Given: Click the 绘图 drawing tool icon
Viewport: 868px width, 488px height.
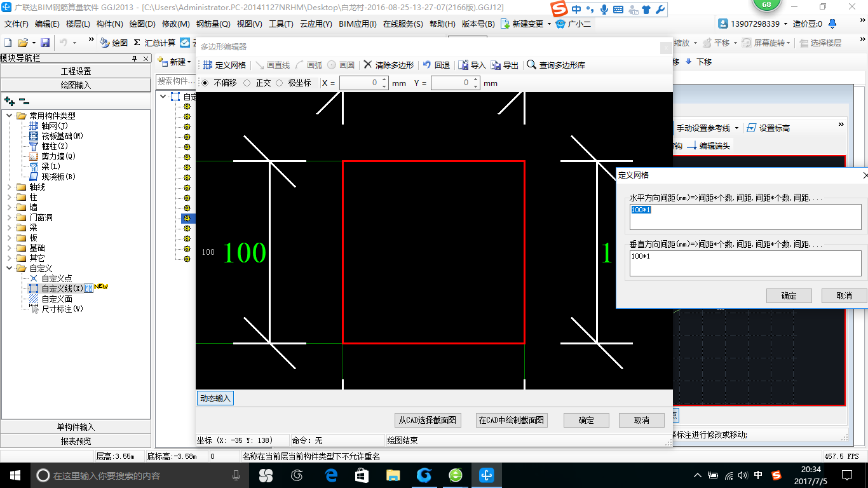Looking at the screenshot, I should tap(105, 43).
